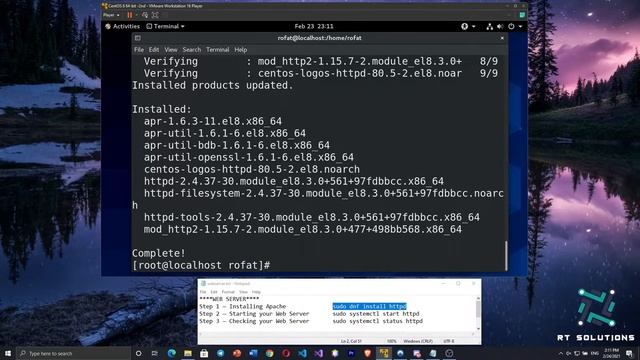This screenshot has height=360, width=640.
Task: Open Microsoft Store from the taskbar
Action: pyautogui.click(x=204, y=353)
